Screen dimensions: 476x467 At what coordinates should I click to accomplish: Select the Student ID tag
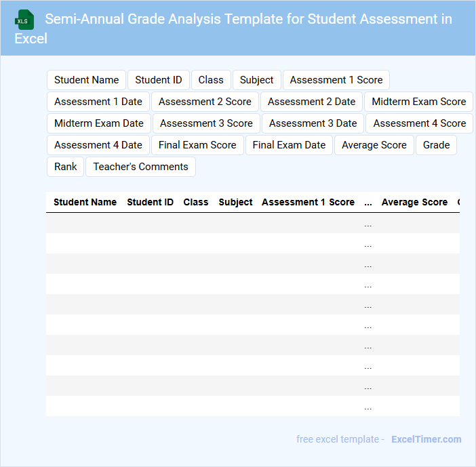coord(159,80)
